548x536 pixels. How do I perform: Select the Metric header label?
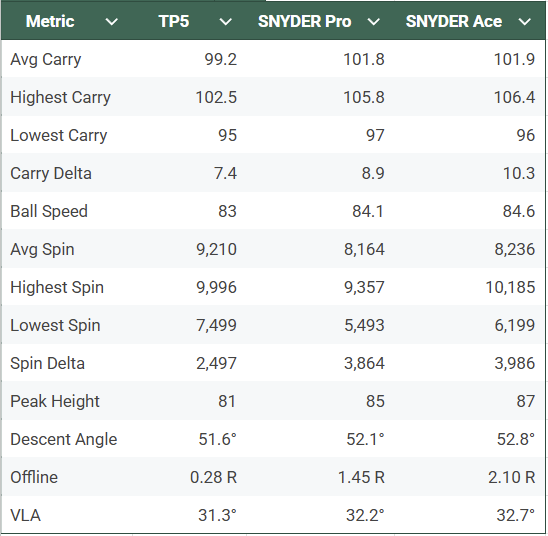point(50,21)
